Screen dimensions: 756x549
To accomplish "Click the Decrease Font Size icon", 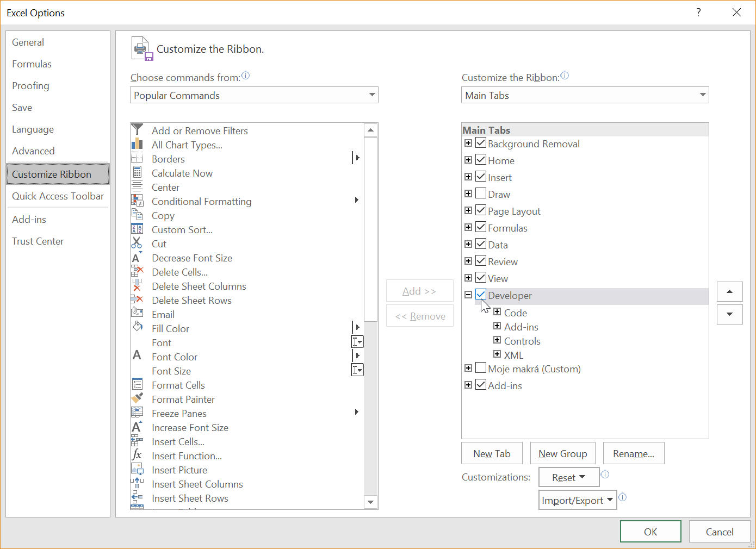I will click(x=137, y=257).
